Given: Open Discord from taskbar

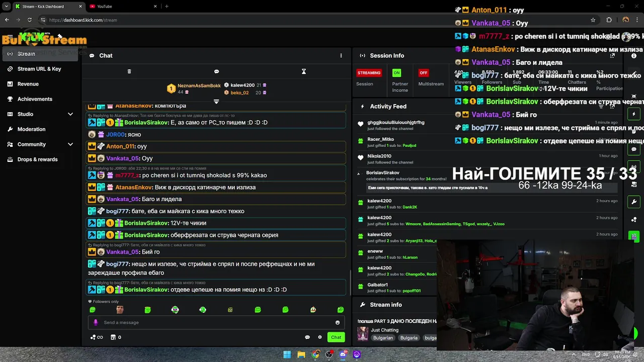Looking at the screenshot, I should (343, 354).
